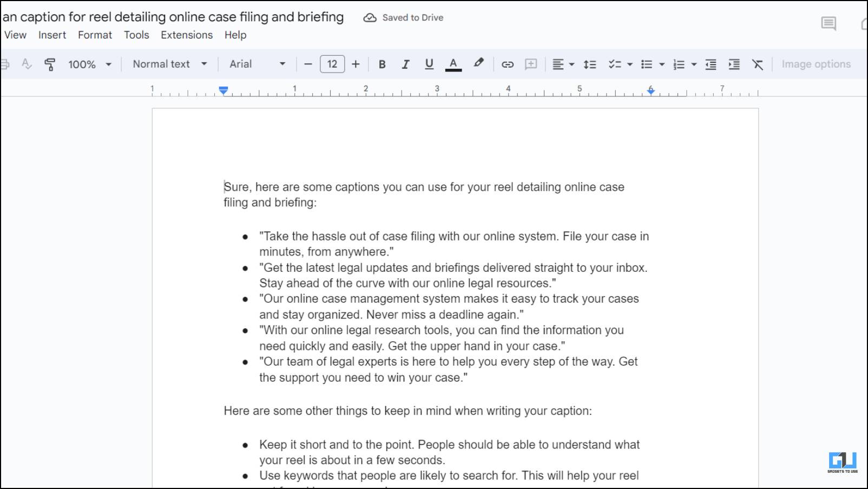The width and height of the screenshot is (868, 489).
Task: Open the Normal text style dropdown
Action: tap(170, 64)
